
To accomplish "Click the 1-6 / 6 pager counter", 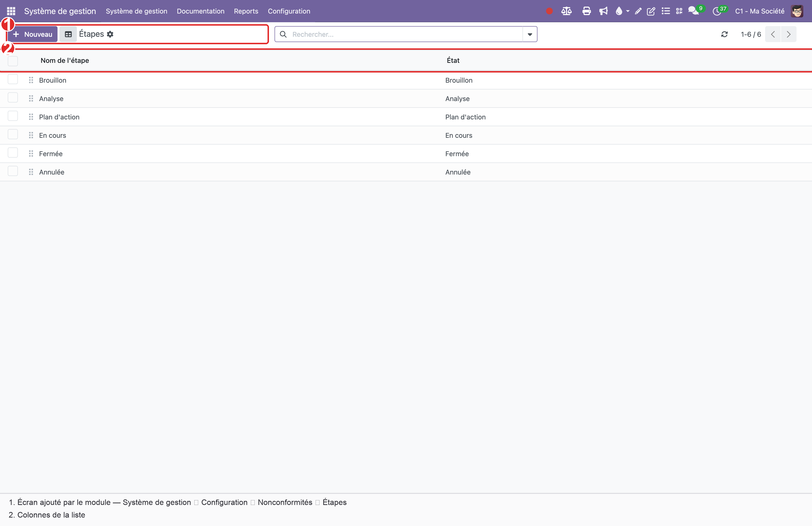I will [751, 34].
